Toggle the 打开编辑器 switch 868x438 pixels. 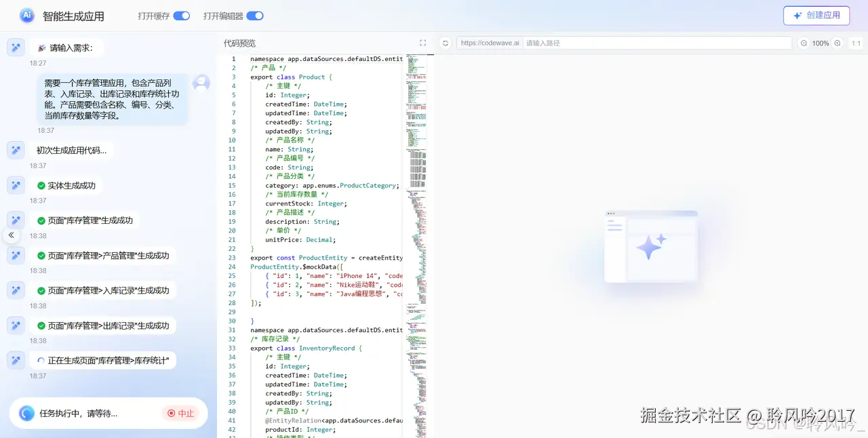coord(255,16)
